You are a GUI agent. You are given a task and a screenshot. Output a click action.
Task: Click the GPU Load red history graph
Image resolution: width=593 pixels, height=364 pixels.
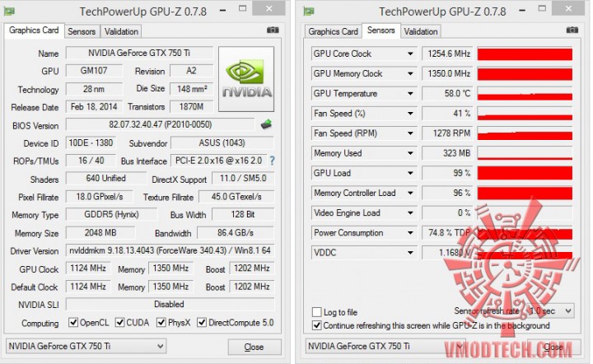coord(525,173)
